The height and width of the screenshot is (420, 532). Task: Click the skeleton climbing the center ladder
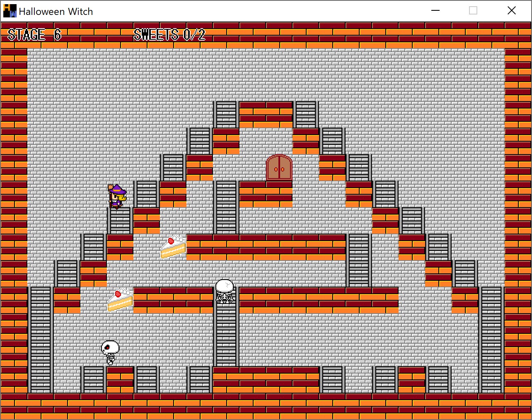coord(225,291)
